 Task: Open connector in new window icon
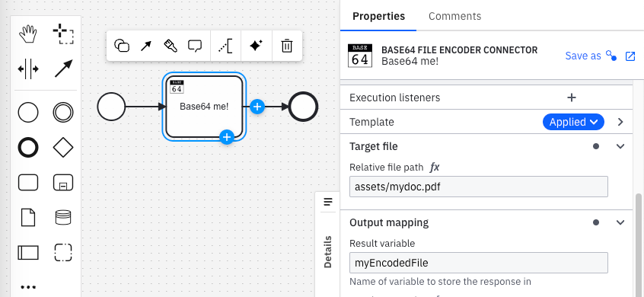pyautogui.click(x=630, y=56)
